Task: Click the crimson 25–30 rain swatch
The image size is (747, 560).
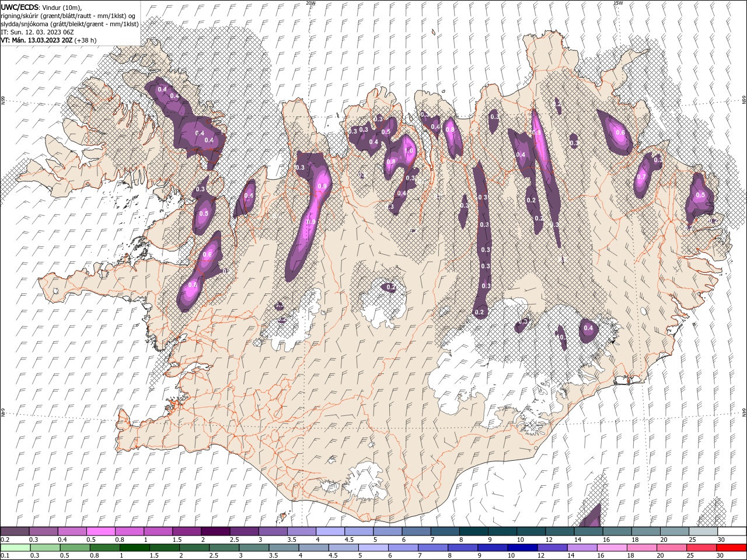Action: coord(701,547)
